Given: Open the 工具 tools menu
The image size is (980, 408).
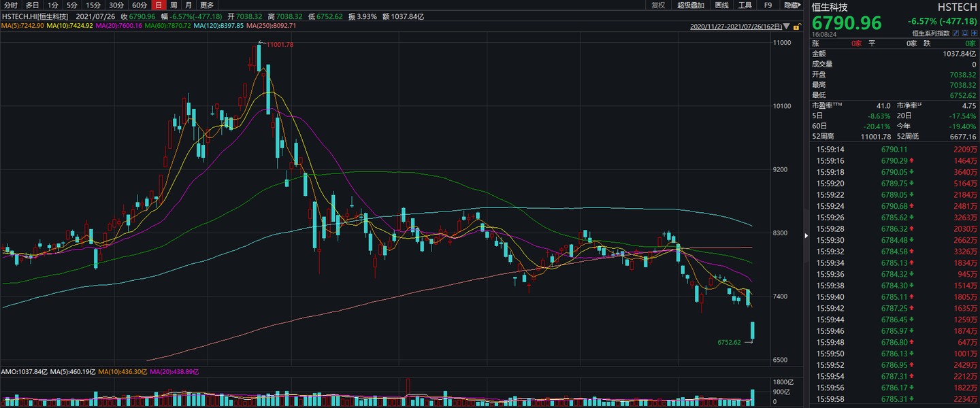Looking at the screenshot, I should click(745, 5).
